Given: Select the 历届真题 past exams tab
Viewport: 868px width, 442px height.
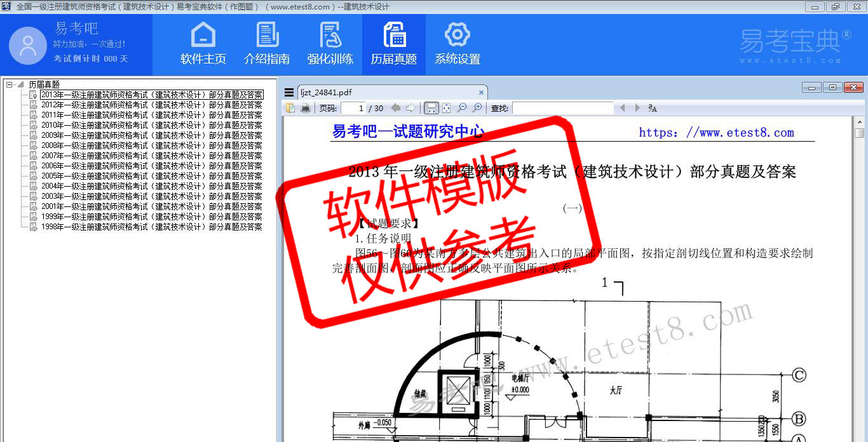Looking at the screenshot, I should (x=394, y=44).
